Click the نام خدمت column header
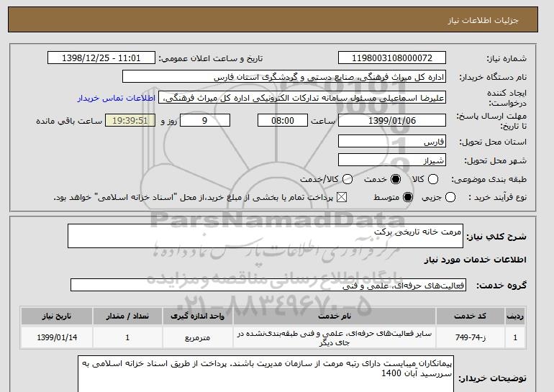This screenshot has height=392, width=554. [x=335, y=316]
